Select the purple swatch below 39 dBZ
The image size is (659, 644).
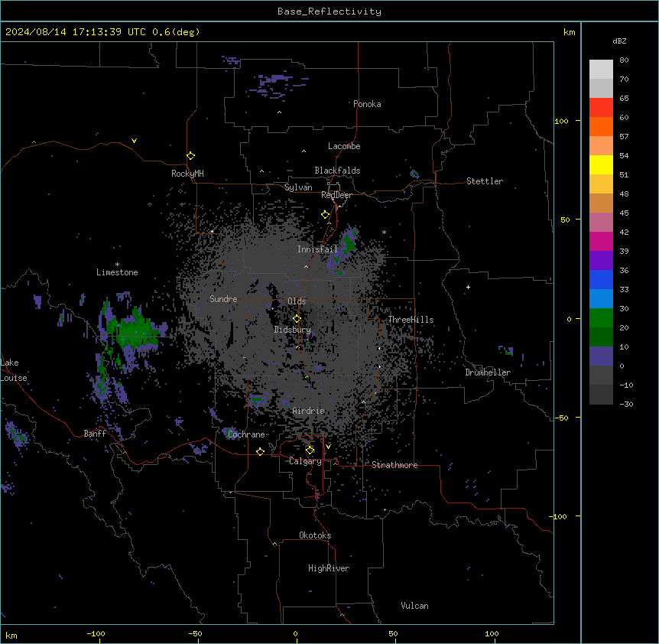[601, 260]
